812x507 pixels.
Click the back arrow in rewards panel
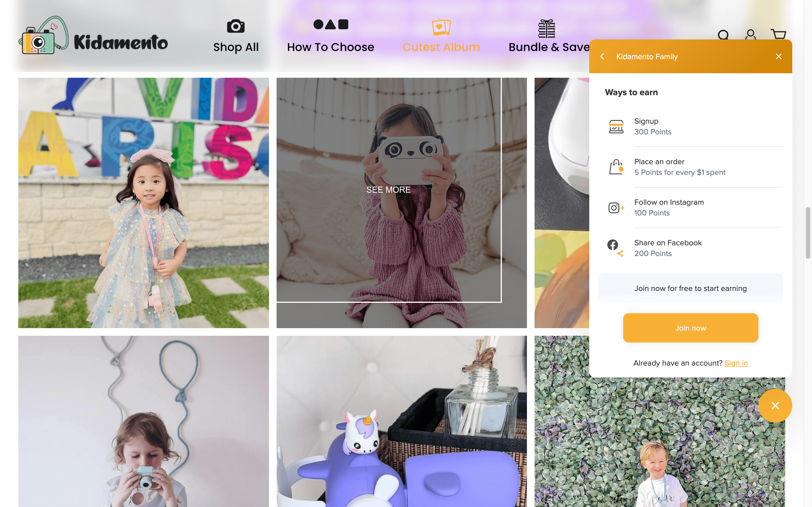tap(602, 56)
